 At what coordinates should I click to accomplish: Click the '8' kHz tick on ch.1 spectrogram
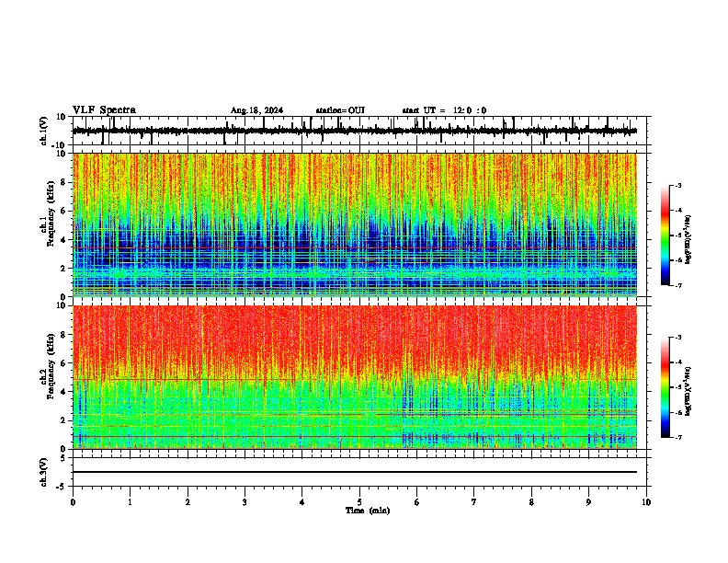tap(64, 182)
